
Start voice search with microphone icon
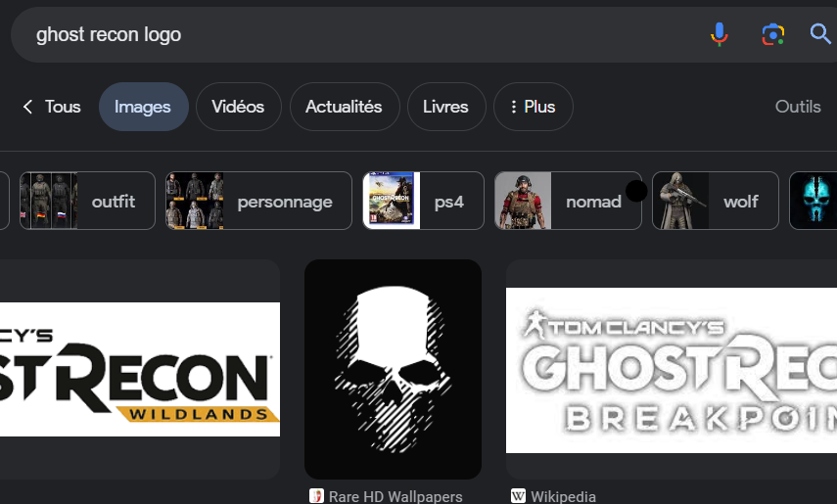pyautogui.click(x=719, y=34)
